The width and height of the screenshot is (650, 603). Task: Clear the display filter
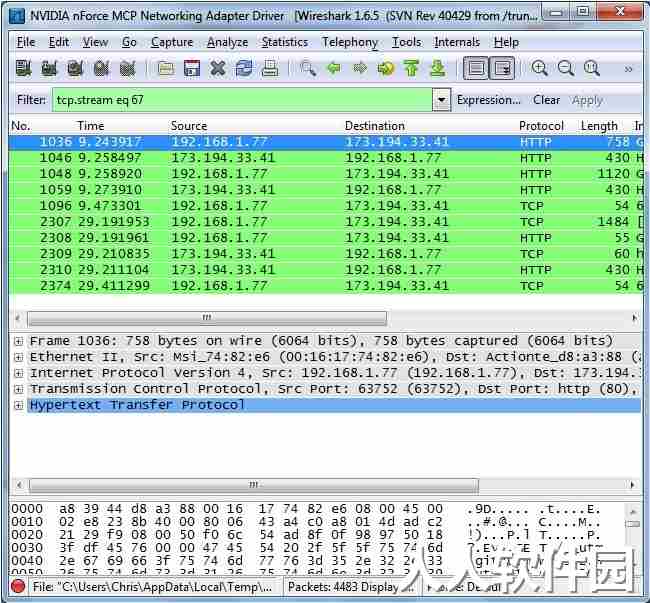(546, 100)
